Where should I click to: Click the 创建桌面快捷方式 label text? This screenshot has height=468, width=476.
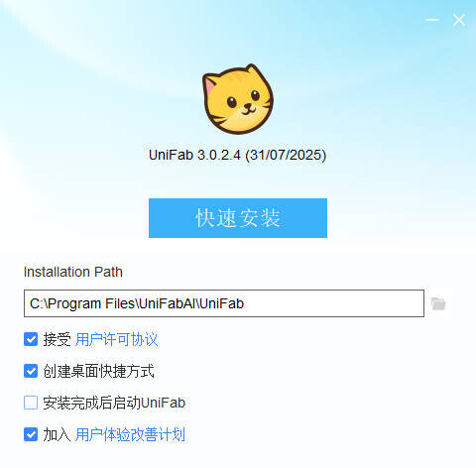(98, 371)
